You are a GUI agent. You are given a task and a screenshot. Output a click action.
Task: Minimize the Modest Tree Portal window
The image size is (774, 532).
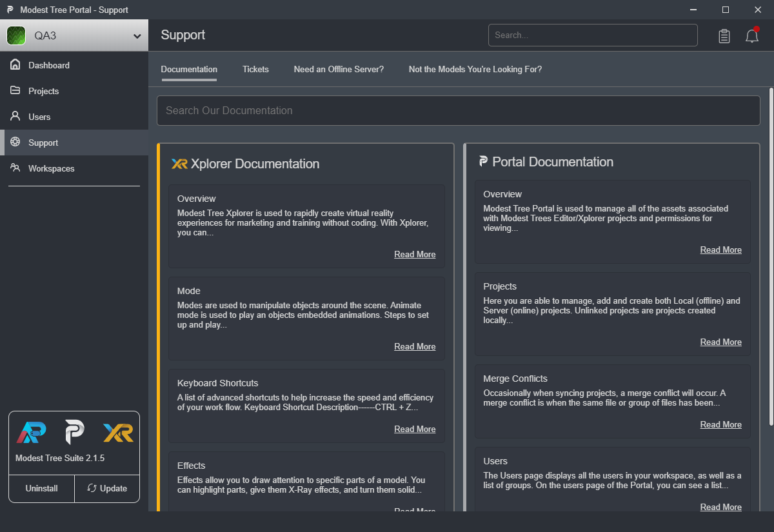point(693,10)
